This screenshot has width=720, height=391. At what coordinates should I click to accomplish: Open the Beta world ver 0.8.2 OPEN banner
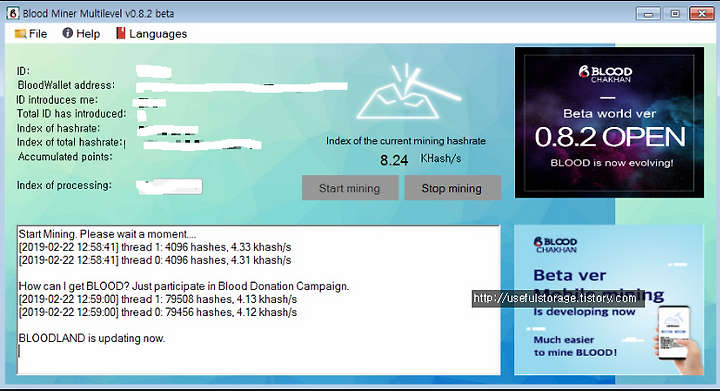click(609, 123)
